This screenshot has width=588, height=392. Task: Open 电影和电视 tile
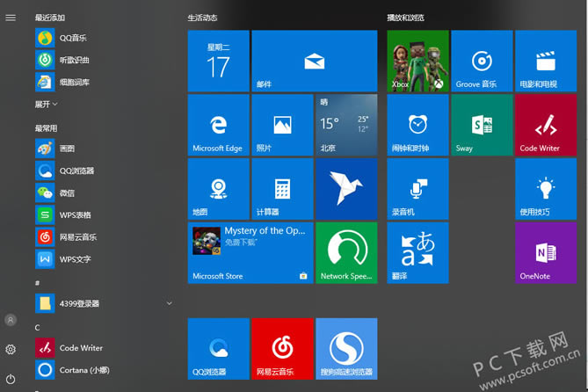click(x=546, y=62)
